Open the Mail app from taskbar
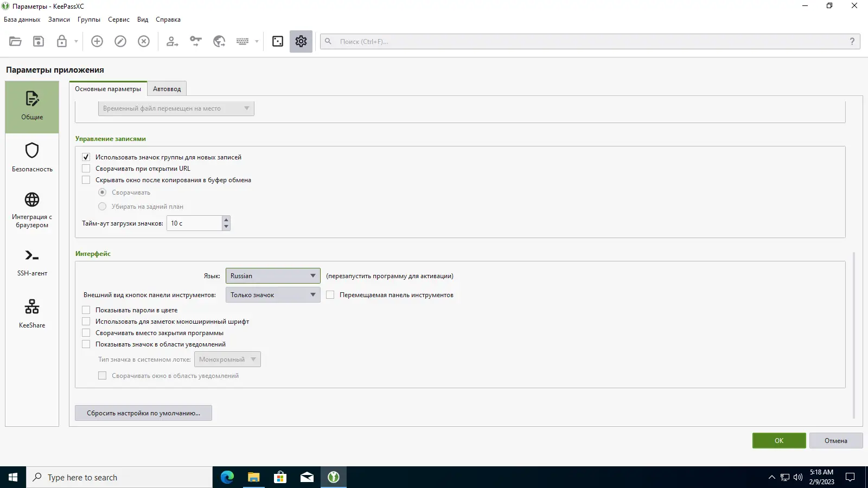Viewport: 868px width, 488px height. point(307,477)
